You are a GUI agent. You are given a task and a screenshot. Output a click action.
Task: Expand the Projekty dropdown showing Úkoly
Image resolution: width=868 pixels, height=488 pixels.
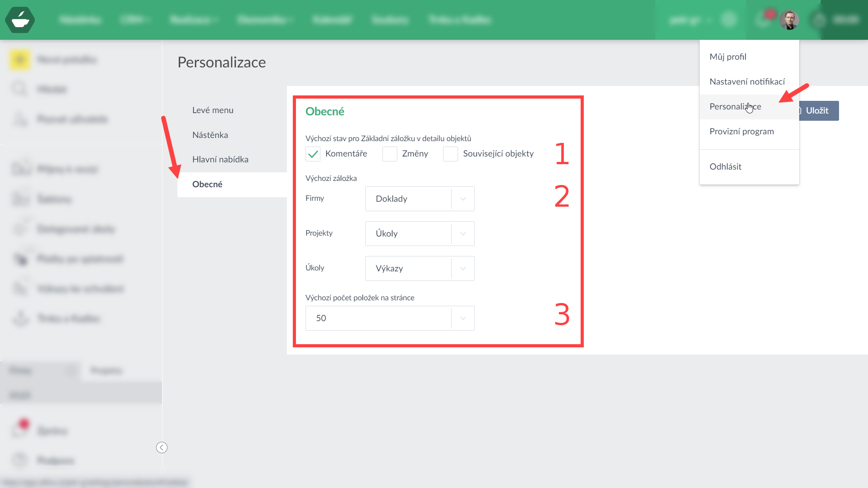click(420, 233)
